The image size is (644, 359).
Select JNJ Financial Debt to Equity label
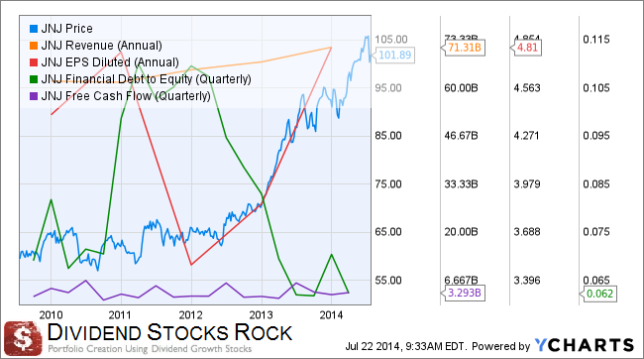(x=147, y=79)
